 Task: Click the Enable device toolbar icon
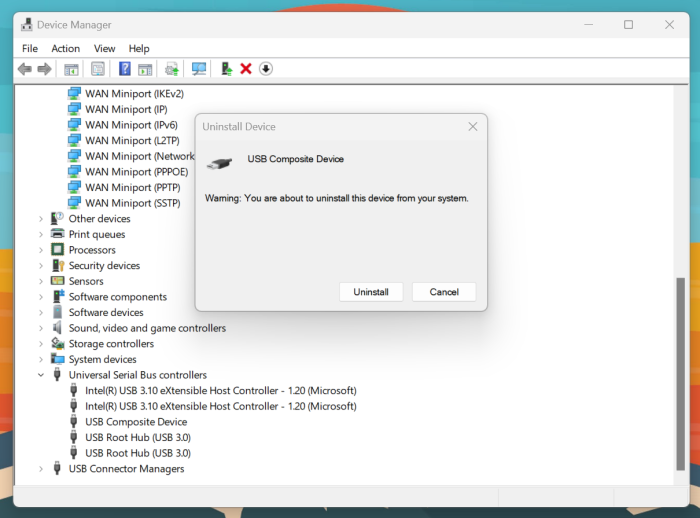click(227, 69)
